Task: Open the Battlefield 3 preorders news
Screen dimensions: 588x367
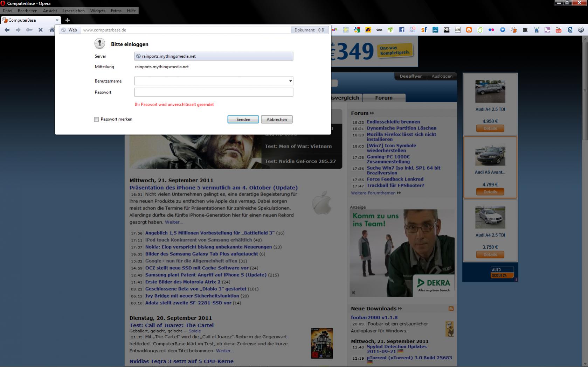Action: pos(210,233)
